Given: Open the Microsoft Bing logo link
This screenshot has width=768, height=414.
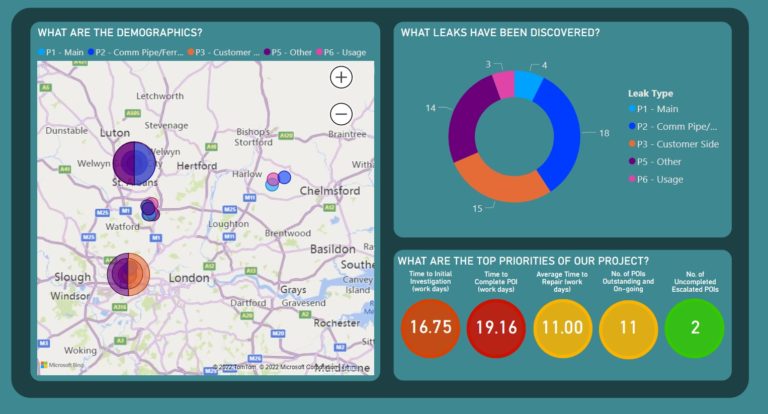Looking at the screenshot, I should click(60, 365).
